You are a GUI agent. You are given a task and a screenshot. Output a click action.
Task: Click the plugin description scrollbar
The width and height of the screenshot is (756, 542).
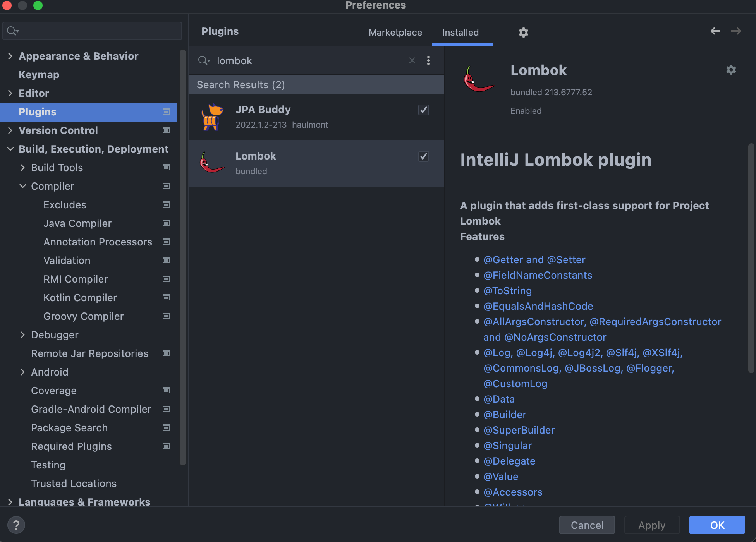pyautogui.click(x=751, y=258)
